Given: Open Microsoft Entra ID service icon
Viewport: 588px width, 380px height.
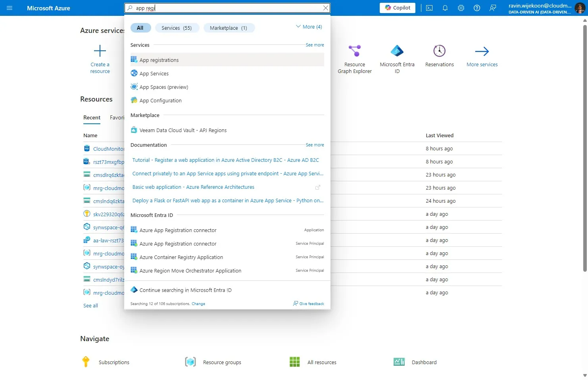Looking at the screenshot, I should [x=397, y=51].
